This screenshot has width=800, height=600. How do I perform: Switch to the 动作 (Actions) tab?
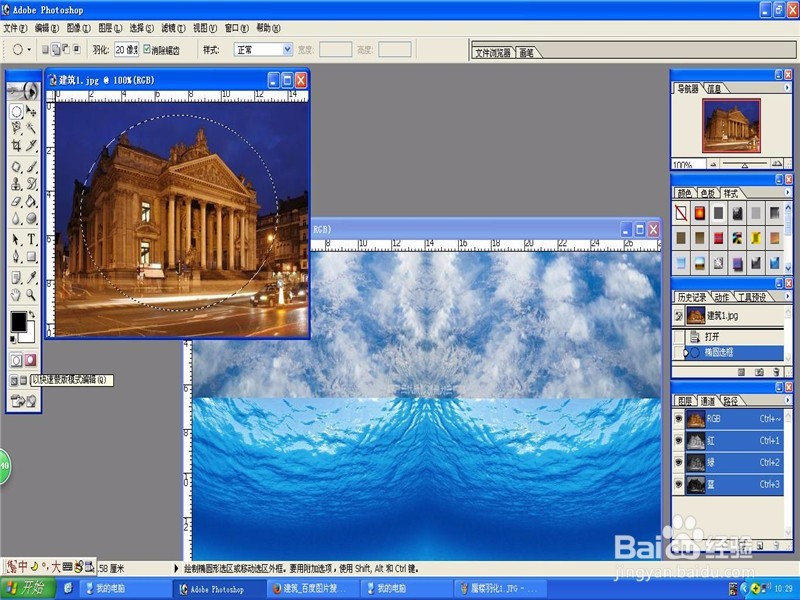[721, 297]
